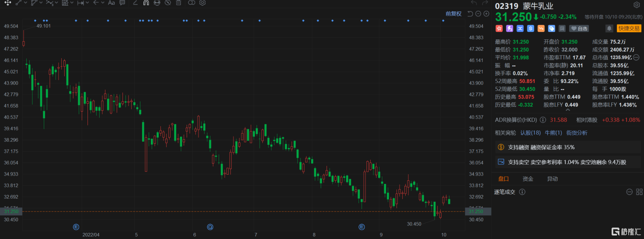The image size is (644, 239).
Task: Click 支持融资 margin financing row
Action: (x=567, y=147)
